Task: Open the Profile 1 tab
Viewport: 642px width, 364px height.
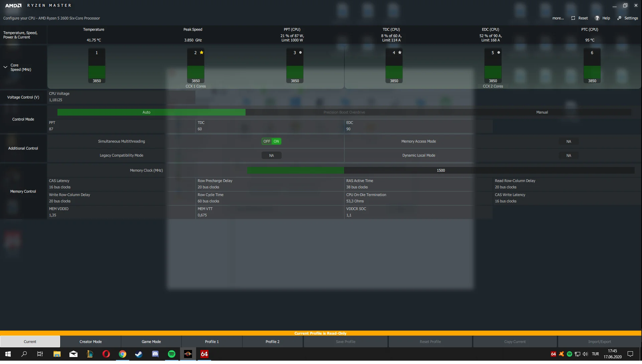Action: pyautogui.click(x=212, y=342)
